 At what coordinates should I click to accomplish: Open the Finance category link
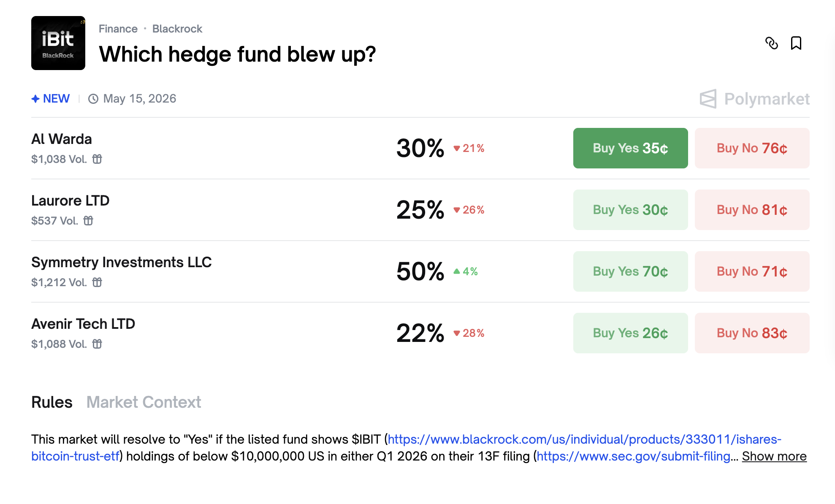[118, 29]
